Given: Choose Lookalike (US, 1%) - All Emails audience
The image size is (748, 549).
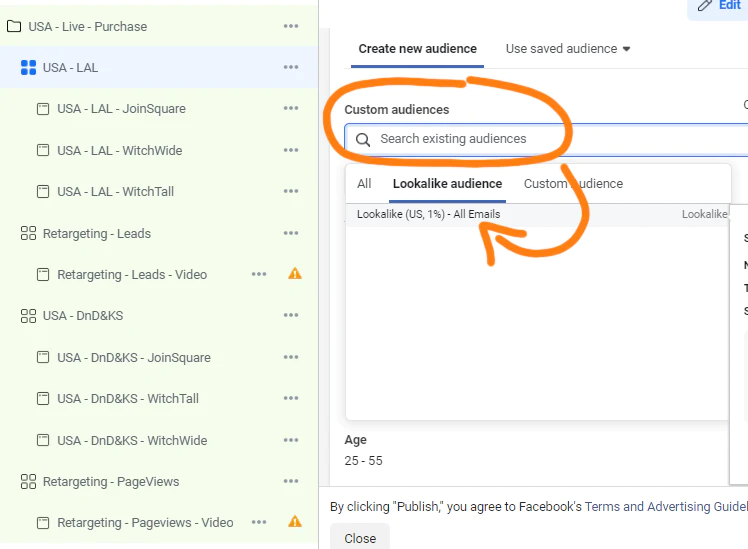Looking at the screenshot, I should (x=538, y=214).
